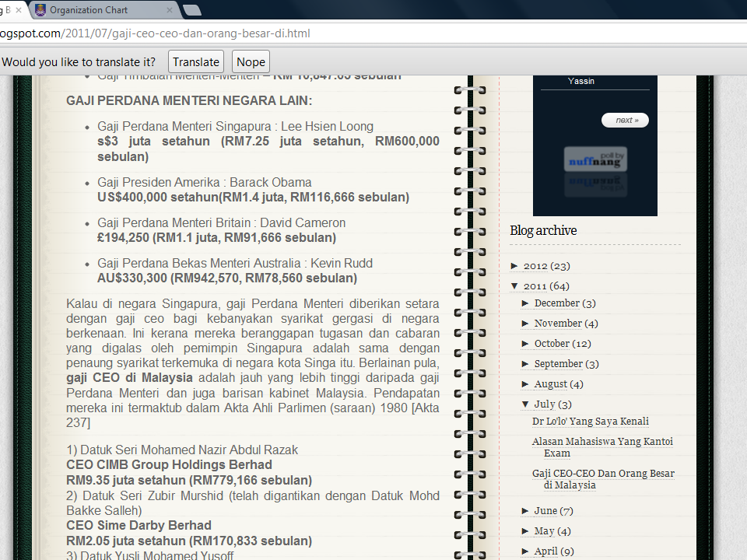Click the Blog archive heading
Screen dimensions: 747x560
(x=543, y=230)
